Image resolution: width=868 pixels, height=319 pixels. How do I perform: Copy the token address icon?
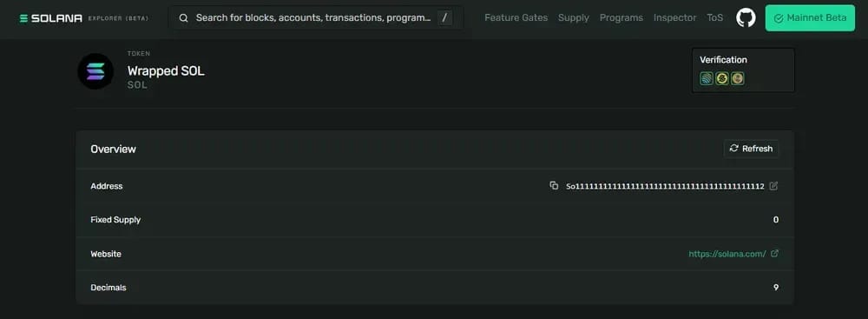[x=554, y=185]
